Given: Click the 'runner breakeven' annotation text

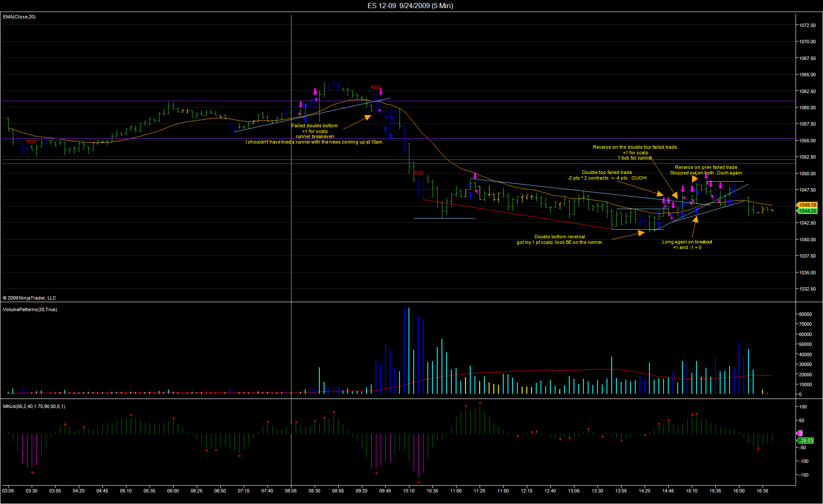Looking at the screenshot, I should (x=315, y=136).
